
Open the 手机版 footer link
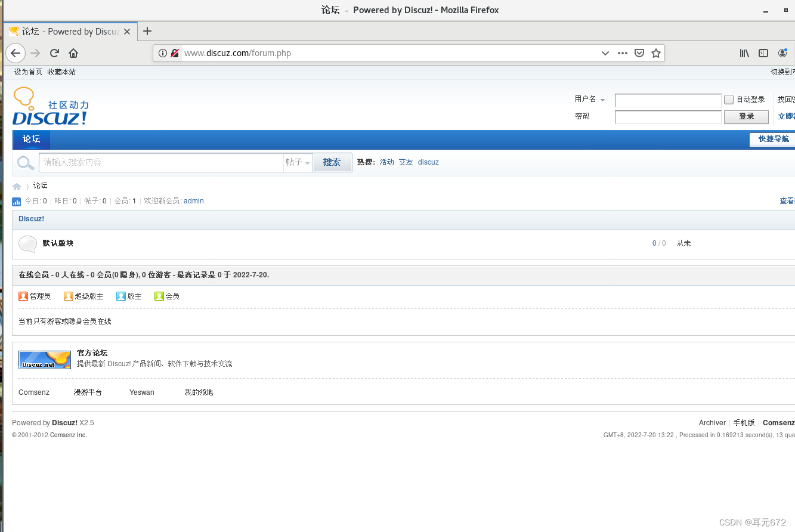click(x=744, y=423)
